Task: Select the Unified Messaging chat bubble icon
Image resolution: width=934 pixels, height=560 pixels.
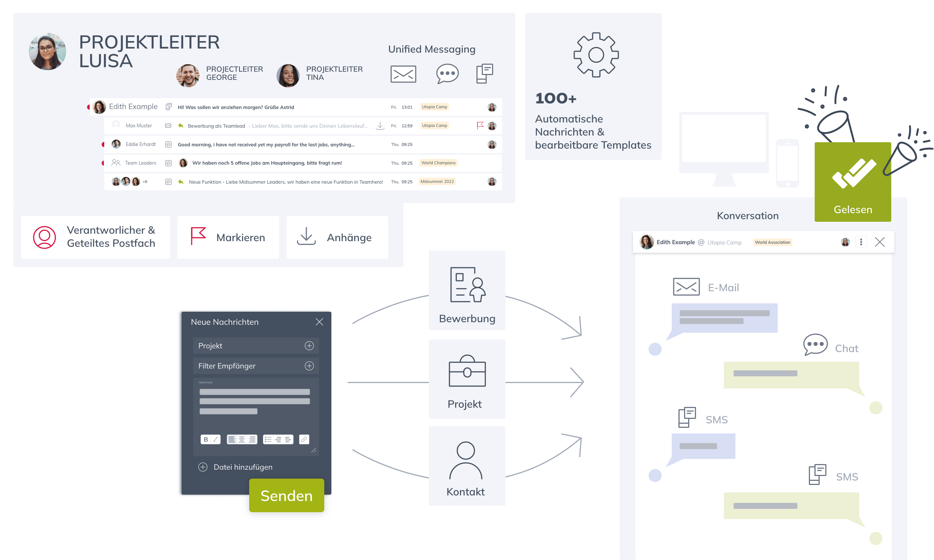Action: pos(447,74)
